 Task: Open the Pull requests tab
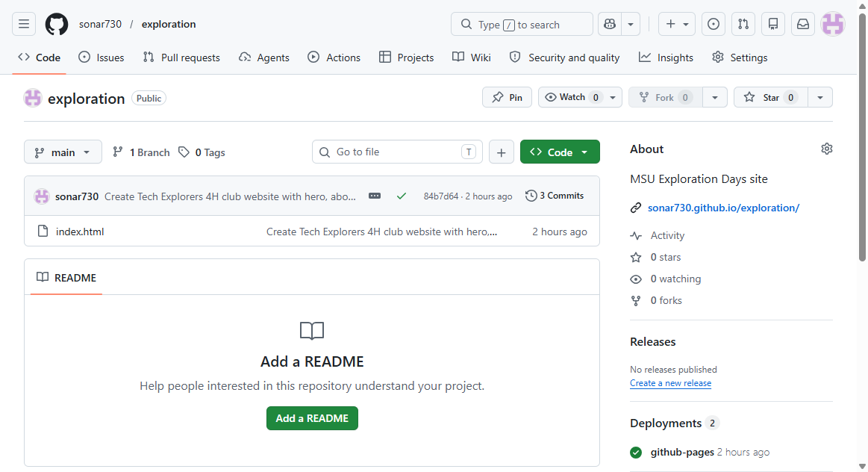click(181, 58)
